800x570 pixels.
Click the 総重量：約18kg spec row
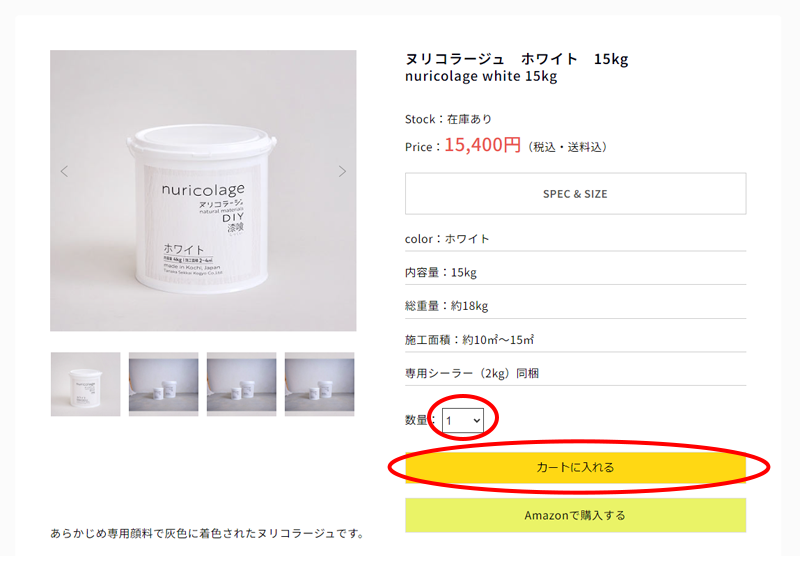pyautogui.click(x=446, y=306)
